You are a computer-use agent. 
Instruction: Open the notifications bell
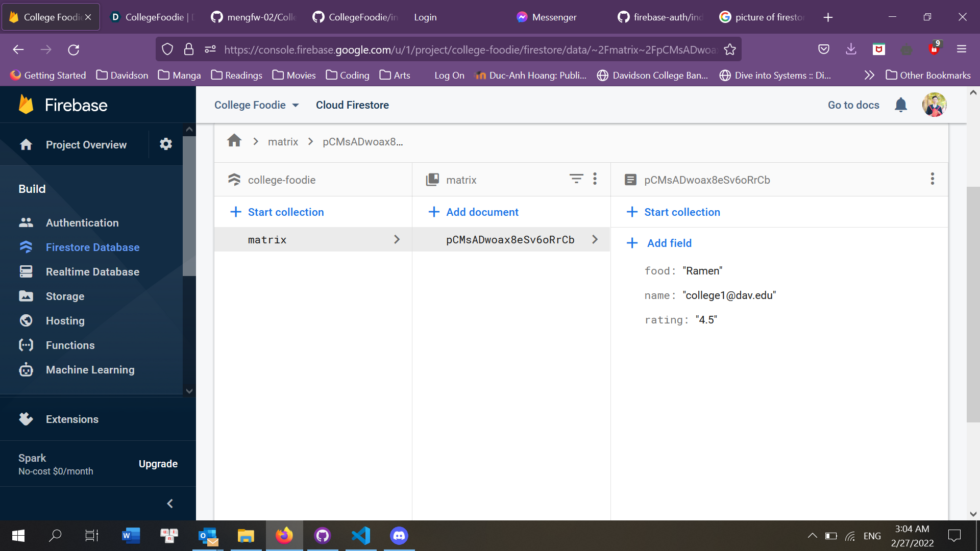(x=901, y=105)
